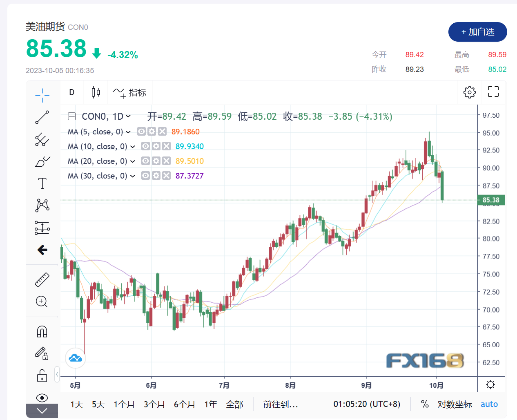The image size is (517, 420).
Task: Toggle hide all drawings eye icon
Action: [42, 398]
